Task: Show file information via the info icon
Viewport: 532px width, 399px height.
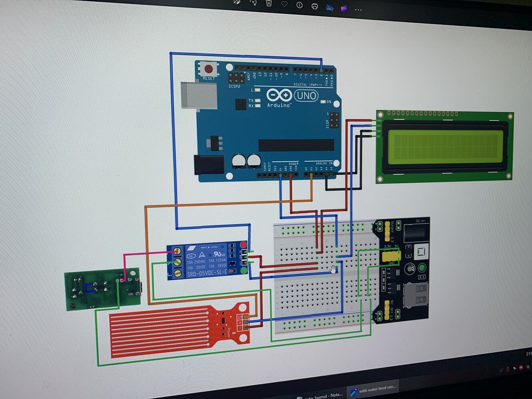Action: (x=300, y=5)
